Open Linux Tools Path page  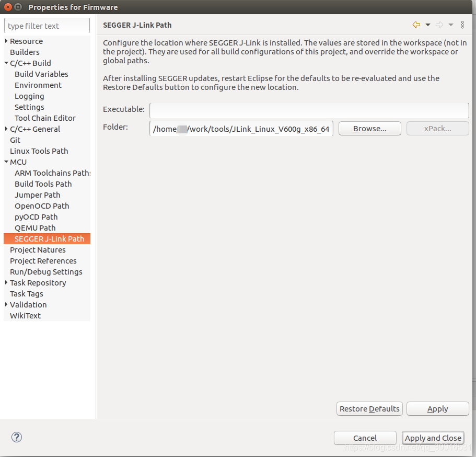[x=39, y=151]
